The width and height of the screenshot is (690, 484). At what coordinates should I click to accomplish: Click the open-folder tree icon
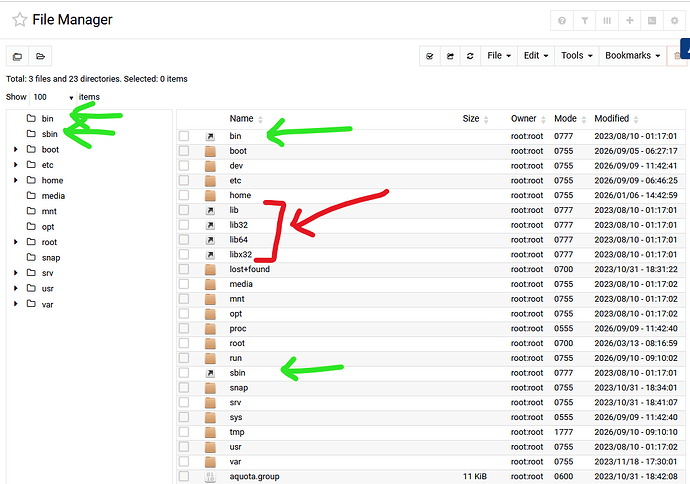40,56
